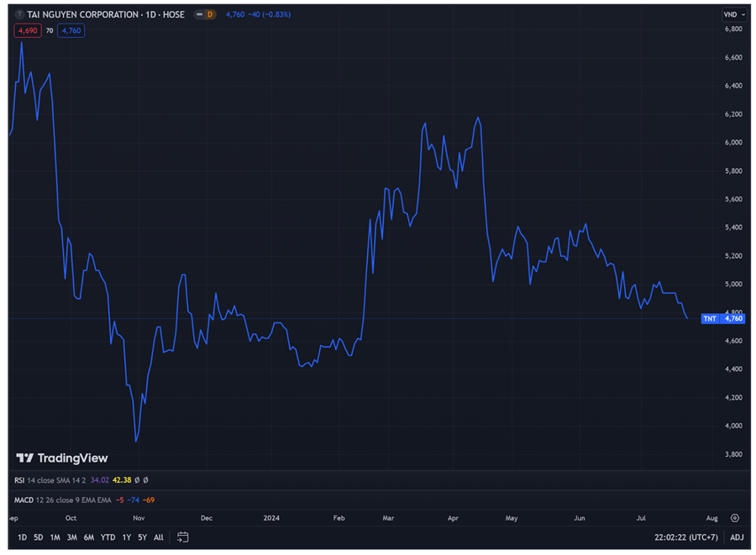756x555 pixels.
Task: Click the 6,000 level on the price scale
Action: pyautogui.click(x=733, y=143)
